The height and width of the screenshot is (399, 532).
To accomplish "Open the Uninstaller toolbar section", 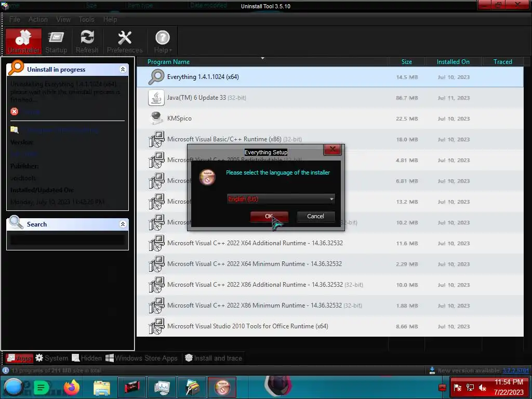I will (23, 41).
